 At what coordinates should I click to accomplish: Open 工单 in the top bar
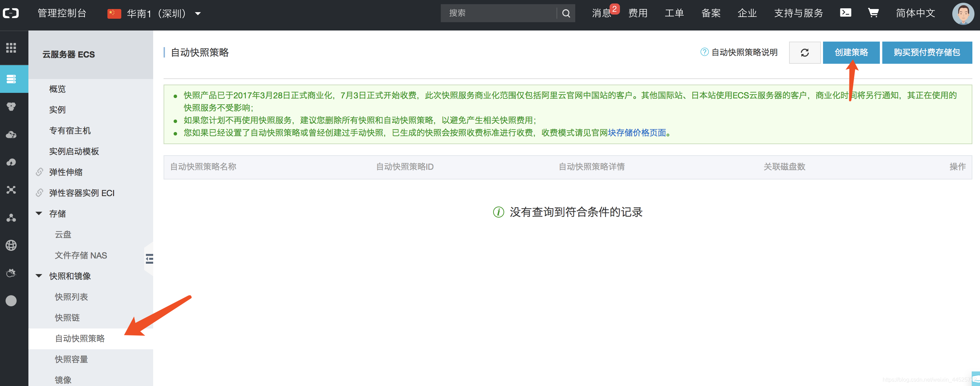pos(674,13)
